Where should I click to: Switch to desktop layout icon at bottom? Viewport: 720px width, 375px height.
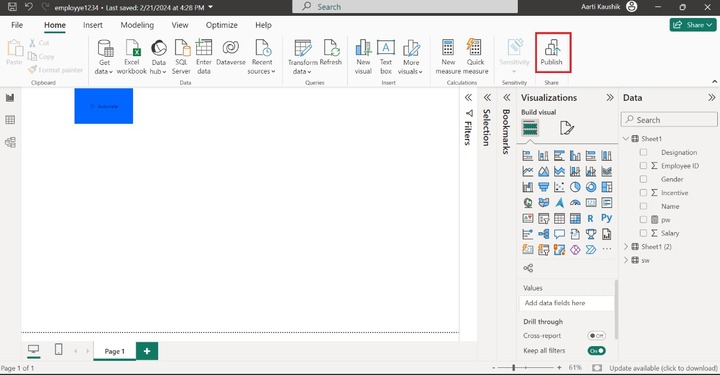pos(33,350)
